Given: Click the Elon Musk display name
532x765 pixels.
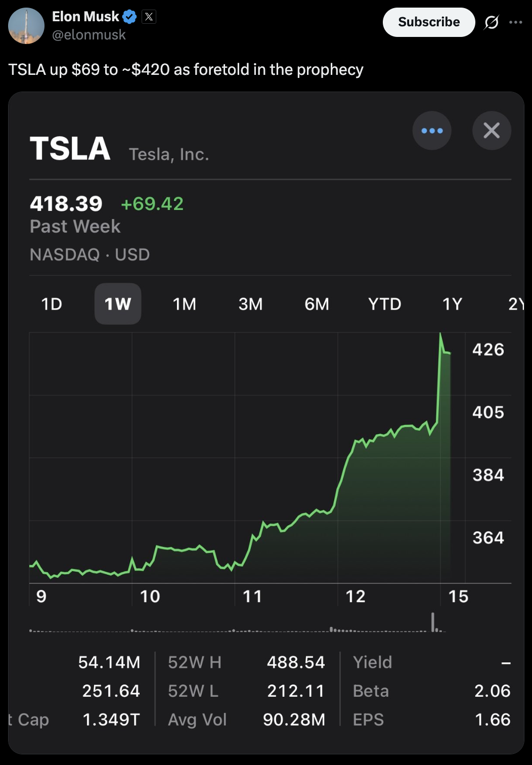Looking at the screenshot, I should click(x=85, y=17).
